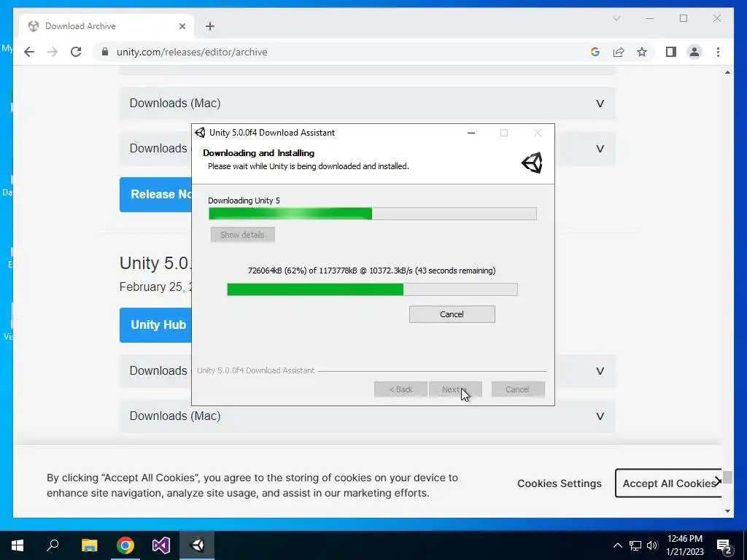Reload the Download Archive page
Screen dimensions: 747x560
(76, 52)
